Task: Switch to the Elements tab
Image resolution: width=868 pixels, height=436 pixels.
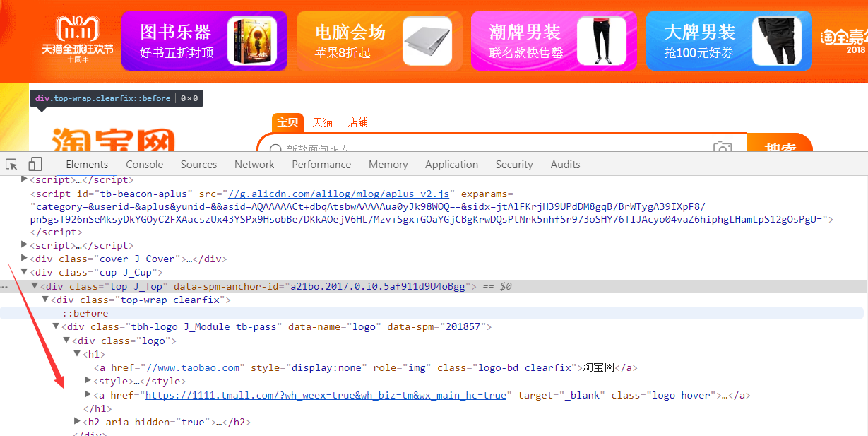Action: point(87,164)
